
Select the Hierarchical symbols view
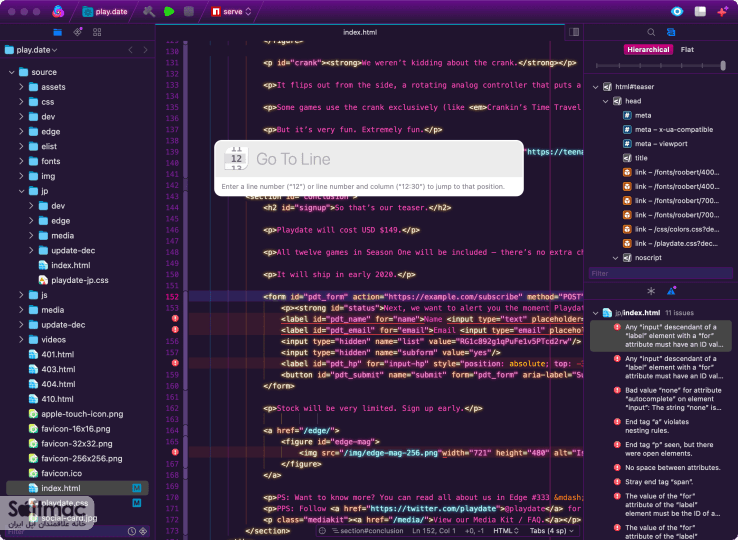coord(648,49)
